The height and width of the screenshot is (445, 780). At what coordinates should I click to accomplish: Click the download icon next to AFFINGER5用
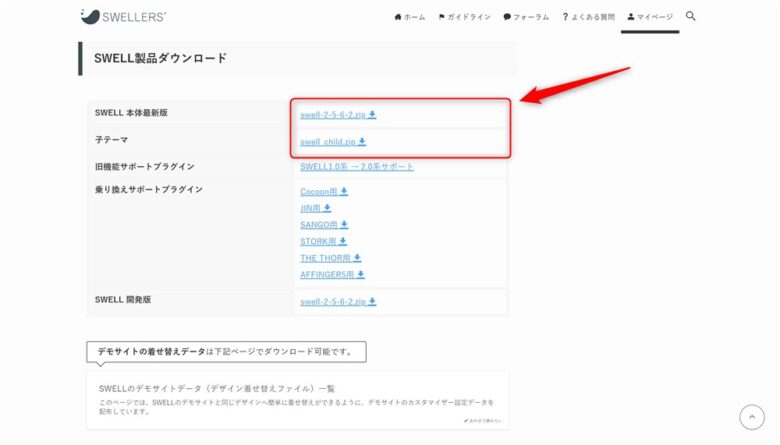361,274
